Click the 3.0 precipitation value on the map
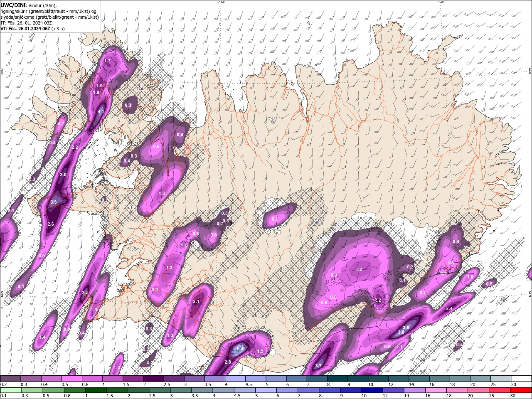The image size is (532, 399). pos(63,175)
